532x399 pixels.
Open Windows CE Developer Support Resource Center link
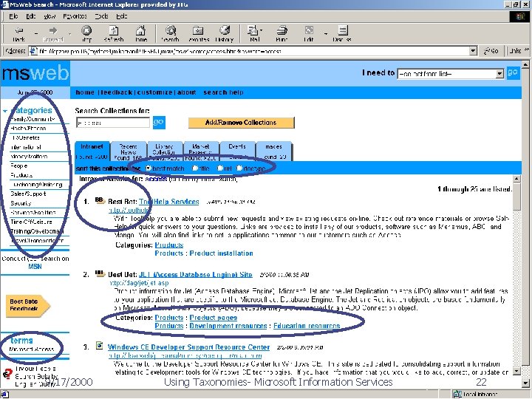tap(188, 347)
